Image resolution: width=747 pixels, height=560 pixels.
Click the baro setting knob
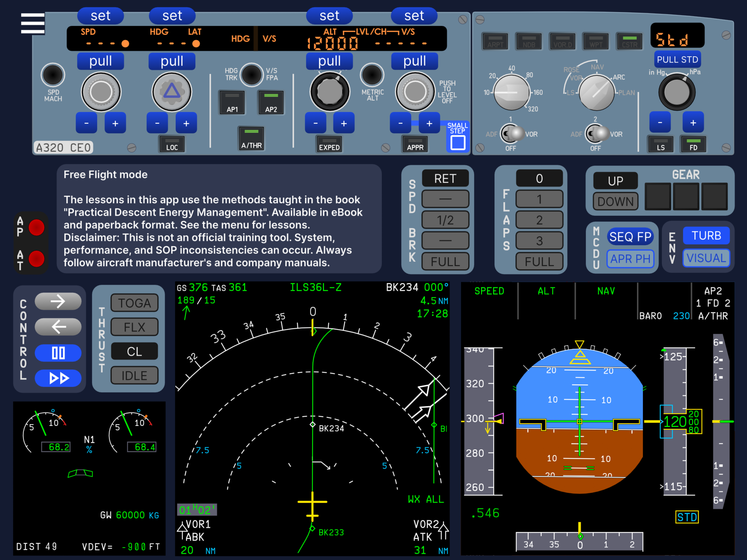[x=677, y=93]
